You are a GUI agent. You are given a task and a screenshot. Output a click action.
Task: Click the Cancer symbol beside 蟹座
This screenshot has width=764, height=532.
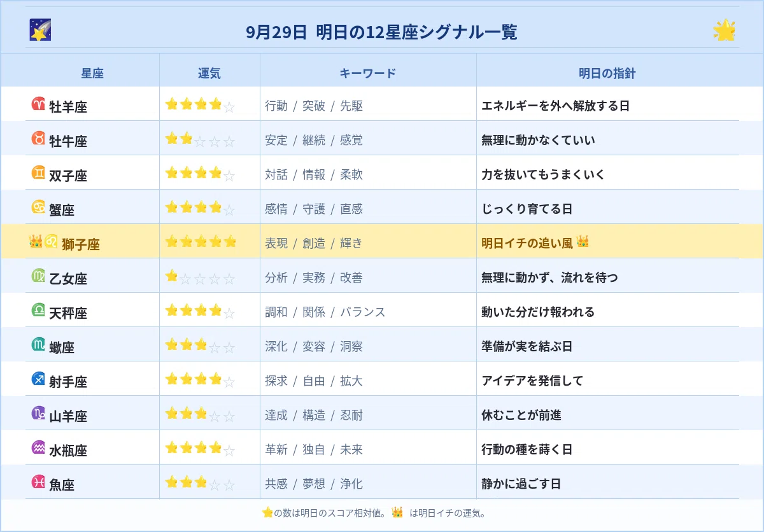point(39,207)
